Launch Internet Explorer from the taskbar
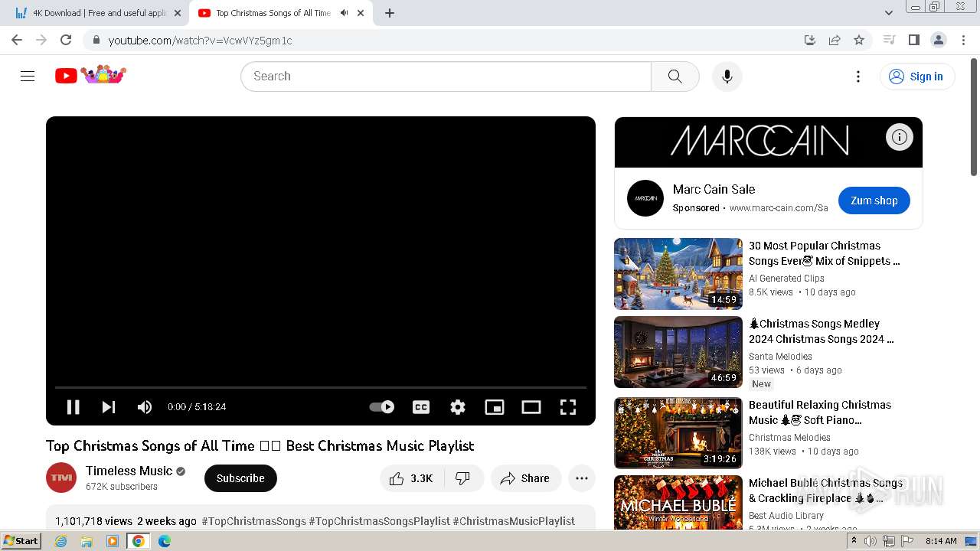Screen dimensions: 980x551 [60, 541]
